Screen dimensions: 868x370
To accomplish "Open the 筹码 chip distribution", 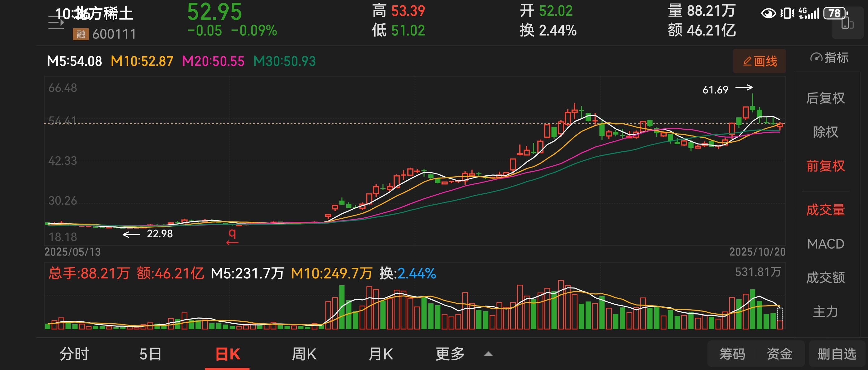I will coord(732,354).
